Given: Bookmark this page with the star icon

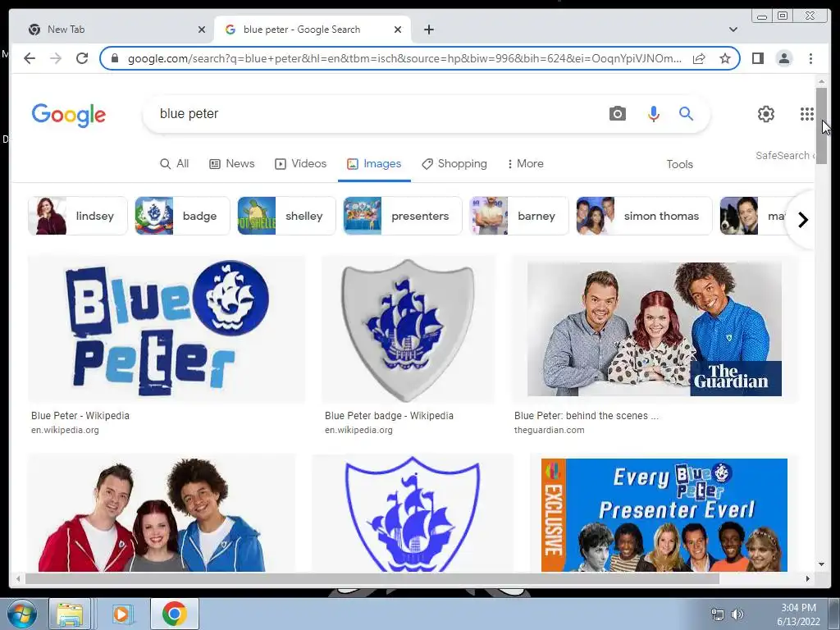Looking at the screenshot, I should [725, 58].
